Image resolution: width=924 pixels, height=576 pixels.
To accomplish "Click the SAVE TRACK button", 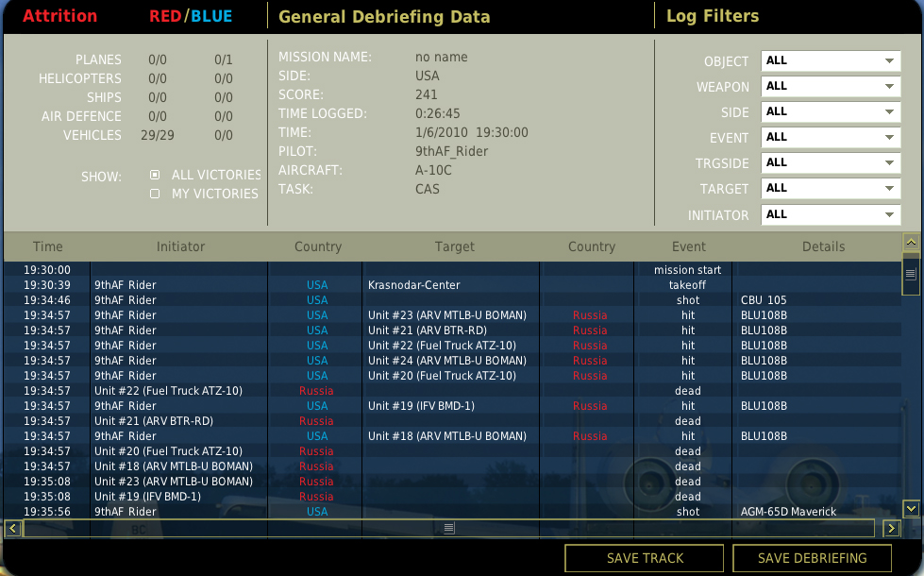I will tap(644, 558).
